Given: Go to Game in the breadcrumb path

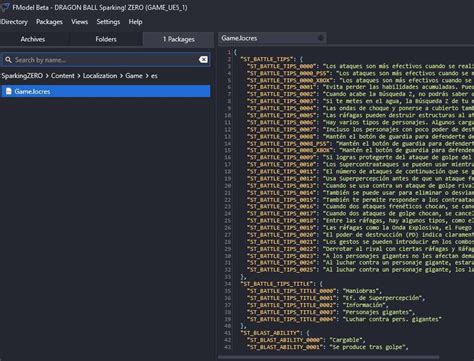Looking at the screenshot, I should (134, 76).
